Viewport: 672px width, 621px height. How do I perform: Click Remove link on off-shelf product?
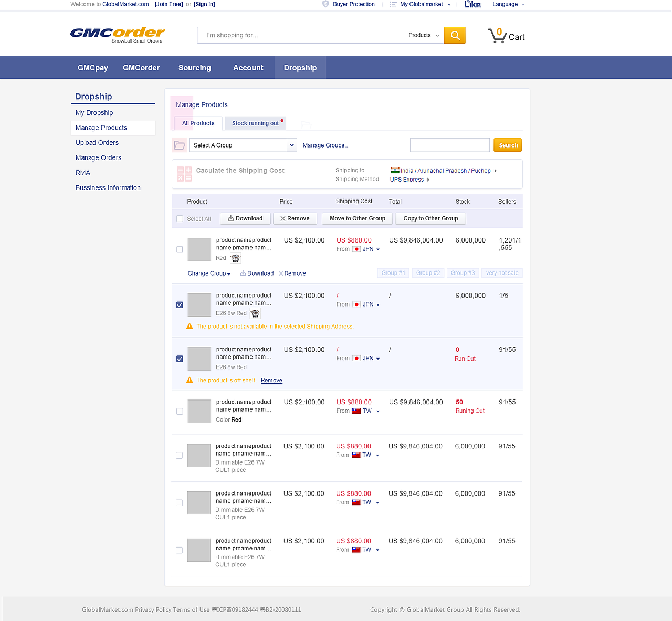click(271, 381)
